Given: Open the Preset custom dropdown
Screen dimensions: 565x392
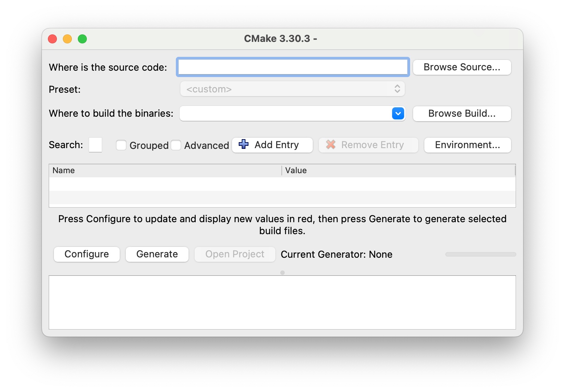Looking at the screenshot, I should [x=292, y=89].
